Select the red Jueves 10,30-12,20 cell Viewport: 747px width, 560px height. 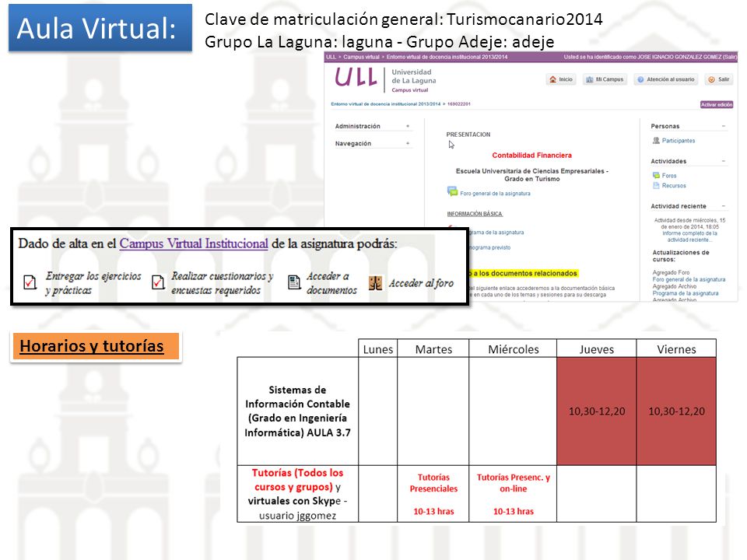597,411
